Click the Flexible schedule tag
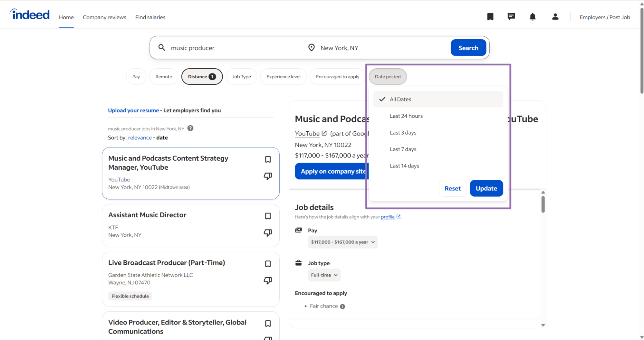 [x=130, y=296]
